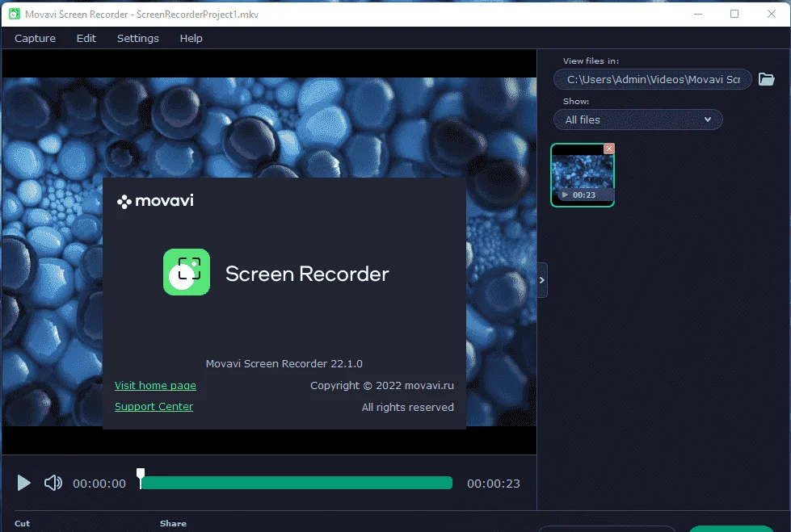This screenshot has width=791, height=532.
Task: Open the Capture menu
Action: click(x=35, y=38)
